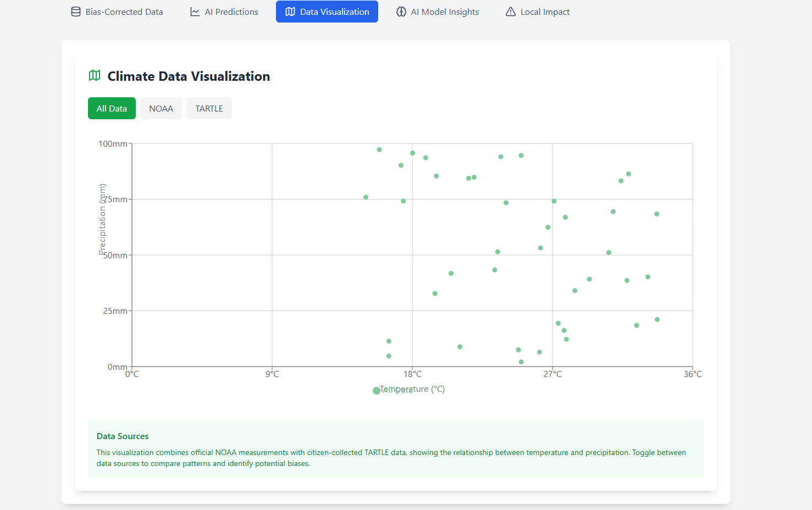Click the 0°C x-axis label
The width and height of the screenshot is (812, 510).
(x=132, y=374)
